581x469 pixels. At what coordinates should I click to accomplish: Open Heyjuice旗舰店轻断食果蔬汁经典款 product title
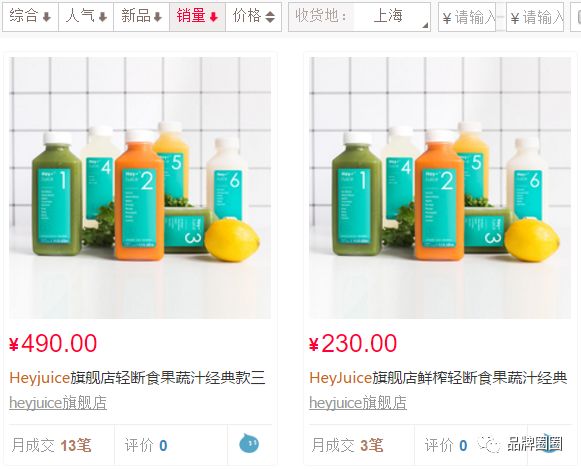click(x=137, y=378)
